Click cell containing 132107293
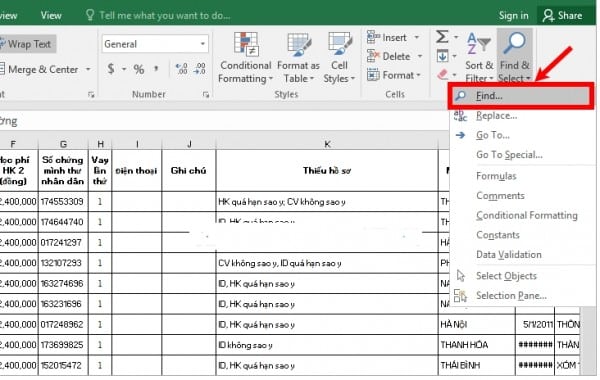The width and height of the screenshot is (600, 380). (x=63, y=263)
